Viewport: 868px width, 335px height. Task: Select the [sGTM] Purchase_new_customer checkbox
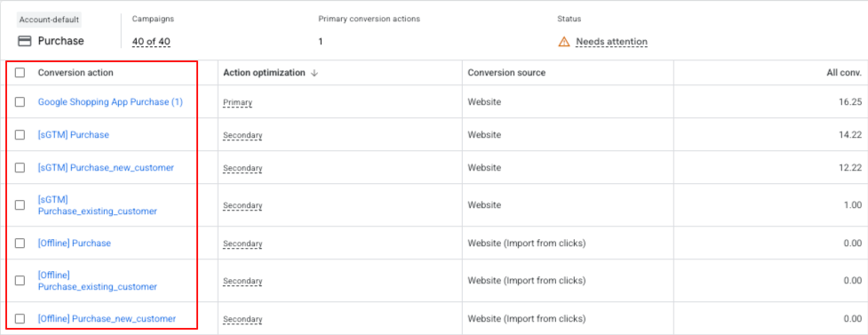tap(20, 167)
